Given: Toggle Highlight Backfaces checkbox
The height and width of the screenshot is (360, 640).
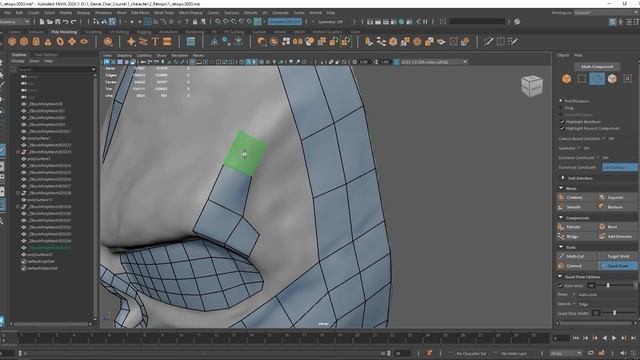Looking at the screenshot, I should 562,122.
